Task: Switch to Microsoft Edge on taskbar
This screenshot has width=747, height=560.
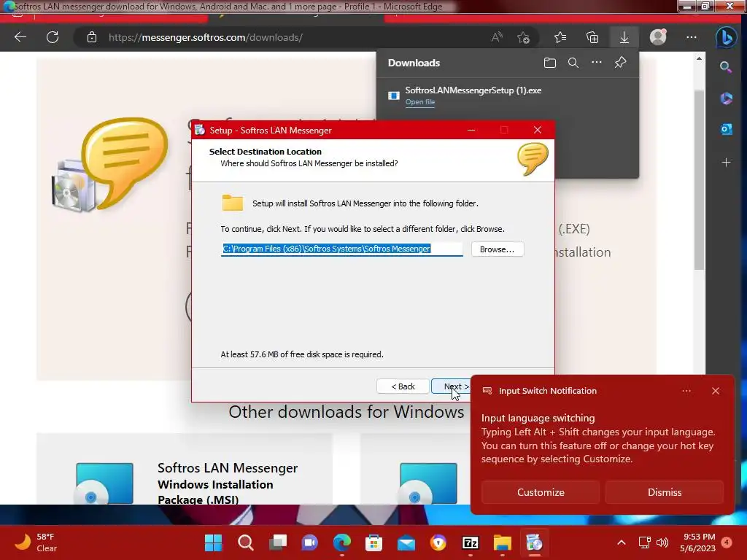Action: coord(342,542)
